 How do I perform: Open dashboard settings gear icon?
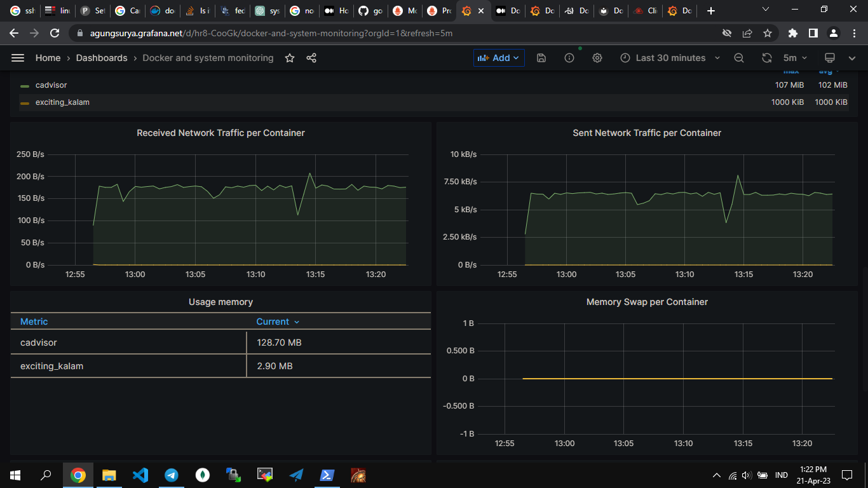coord(597,58)
